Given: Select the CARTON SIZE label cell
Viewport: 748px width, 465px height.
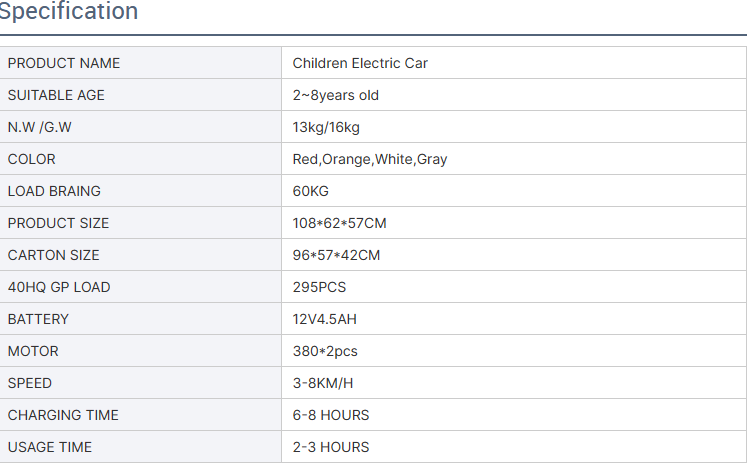Looking at the screenshot, I should tap(54, 255).
